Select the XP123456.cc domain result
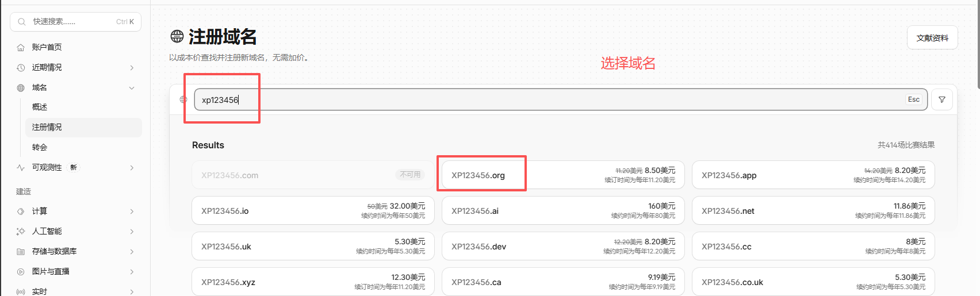The width and height of the screenshot is (980, 296). (813, 246)
